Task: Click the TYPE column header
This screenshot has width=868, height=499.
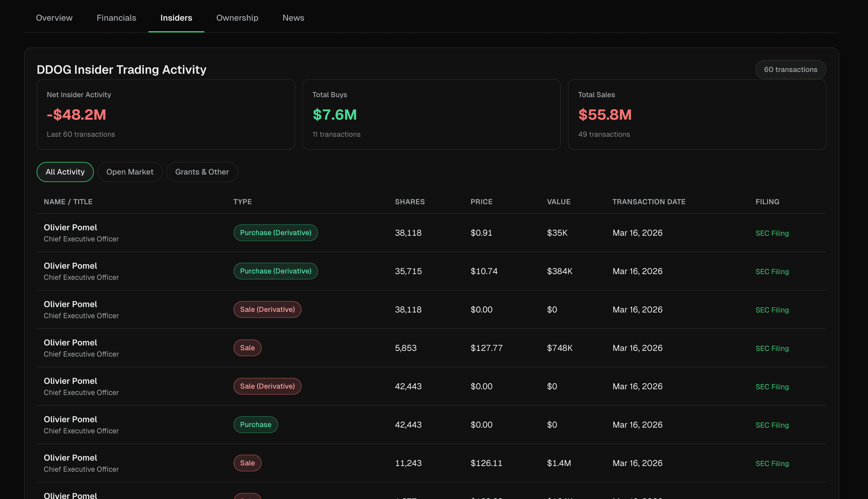Action: pyautogui.click(x=242, y=202)
